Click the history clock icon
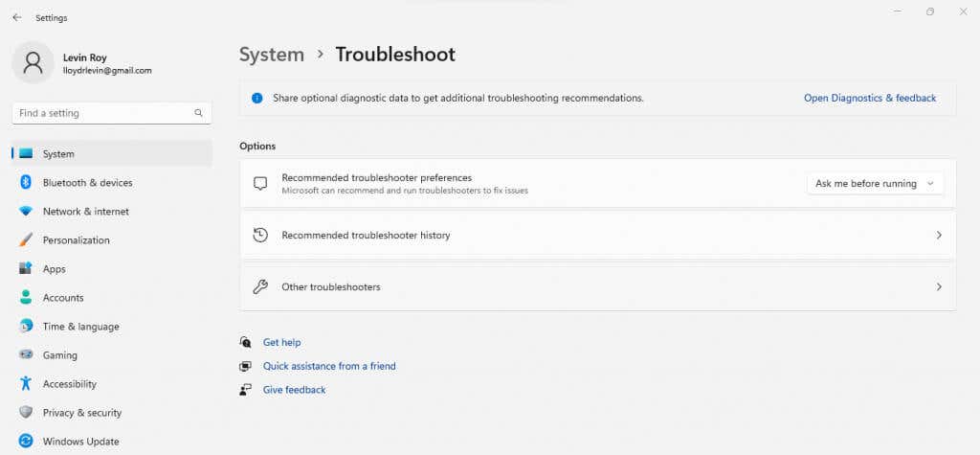 260,235
